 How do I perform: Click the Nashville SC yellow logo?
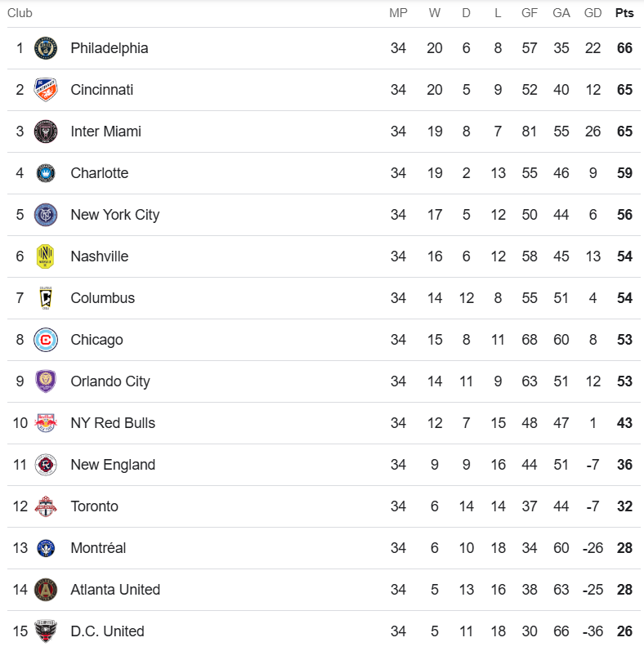pos(46,256)
